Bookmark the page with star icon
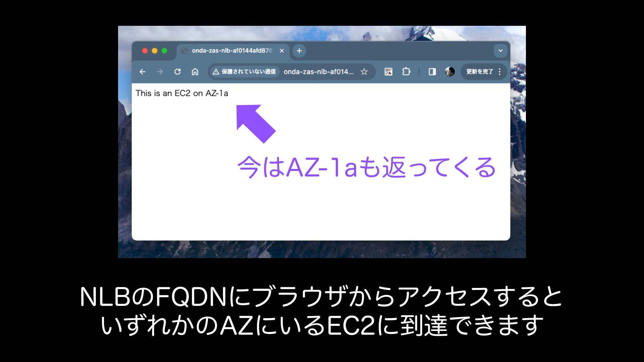644x362 pixels. pos(364,72)
